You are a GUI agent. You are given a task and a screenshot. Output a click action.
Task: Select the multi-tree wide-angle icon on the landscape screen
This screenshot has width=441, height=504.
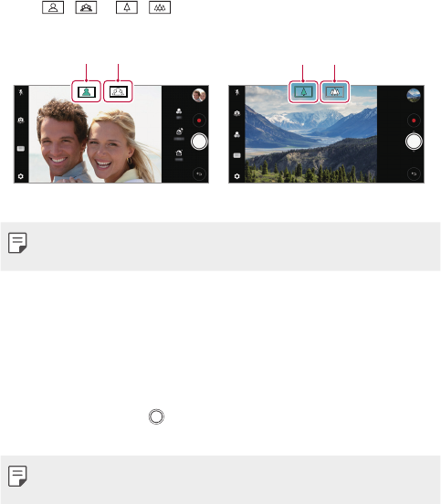pyautogui.click(x=335, y=92)
